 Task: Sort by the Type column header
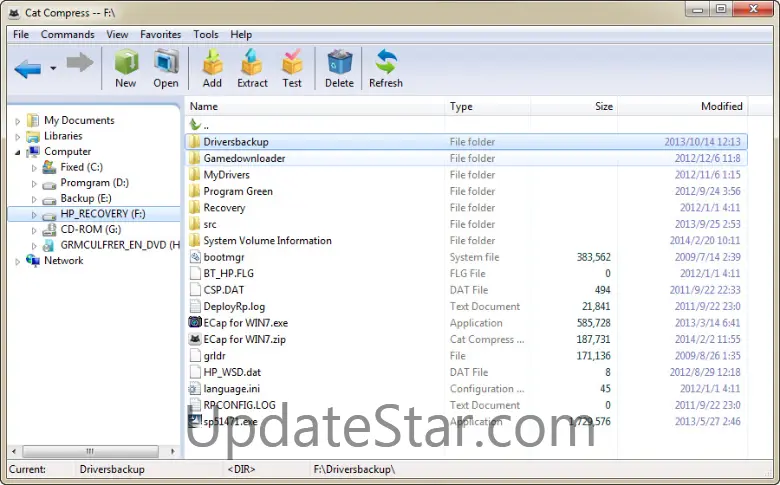pyautogui.click(x=488, y=106)
